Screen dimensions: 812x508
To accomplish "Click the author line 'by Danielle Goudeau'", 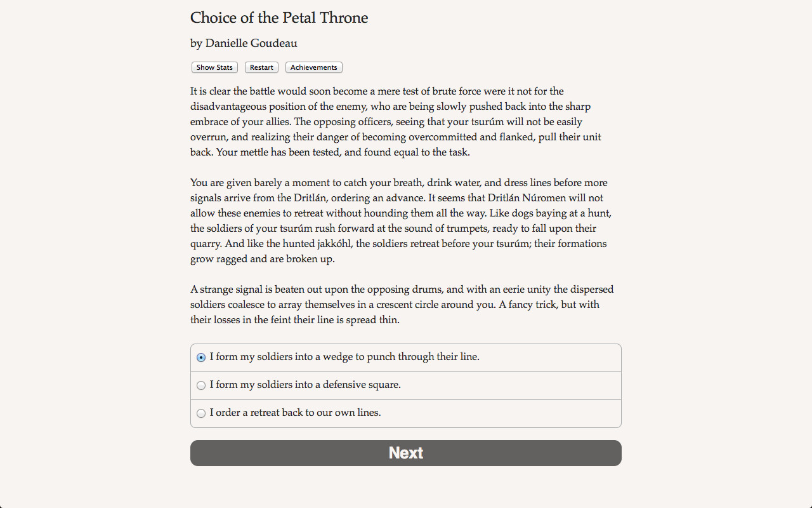I will click(x=244, y=43).
